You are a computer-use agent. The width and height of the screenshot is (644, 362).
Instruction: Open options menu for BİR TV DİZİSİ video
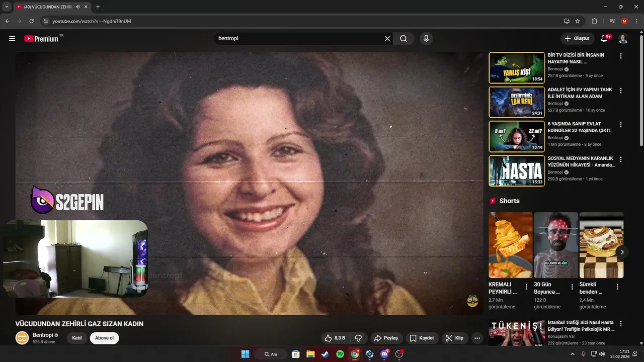(620, 56)
